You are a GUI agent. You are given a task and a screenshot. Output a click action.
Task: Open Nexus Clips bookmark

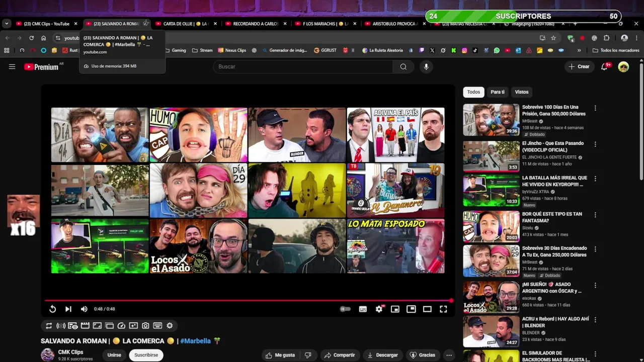232,50
